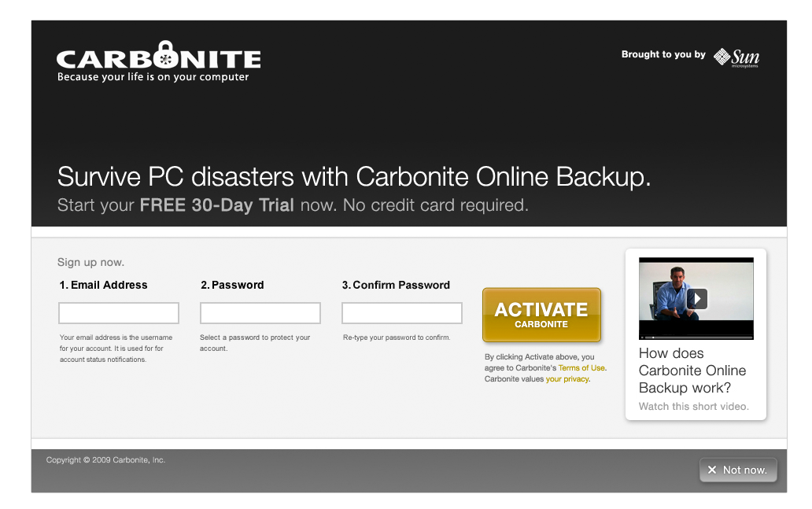This screenshot has height=509, width=812.
Task: Click the X icon beside Not now
Action: pyautogui.click(x=712, y=470)
